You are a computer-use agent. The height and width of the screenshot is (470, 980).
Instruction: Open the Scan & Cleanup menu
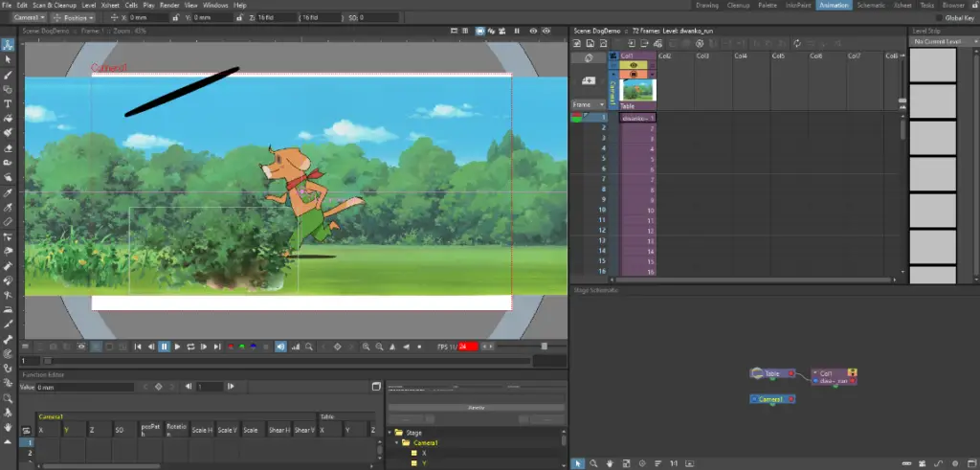tap(54, 5)
